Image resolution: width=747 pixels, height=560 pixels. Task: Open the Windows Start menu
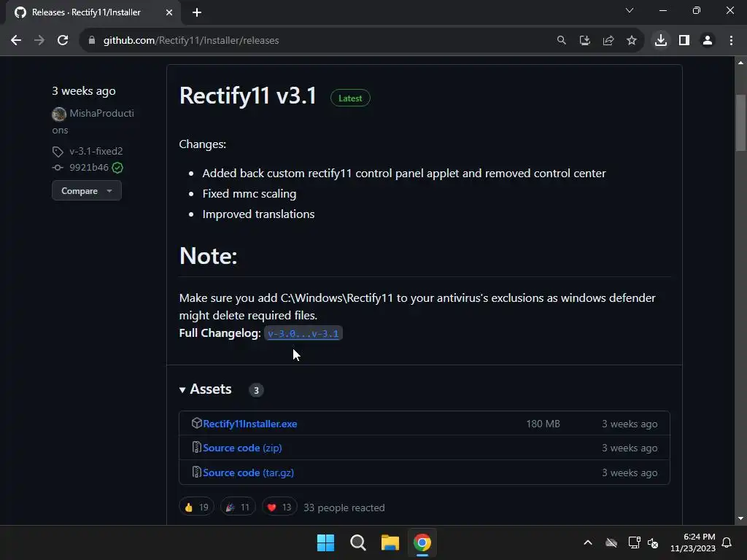click(x=326, y=542)
